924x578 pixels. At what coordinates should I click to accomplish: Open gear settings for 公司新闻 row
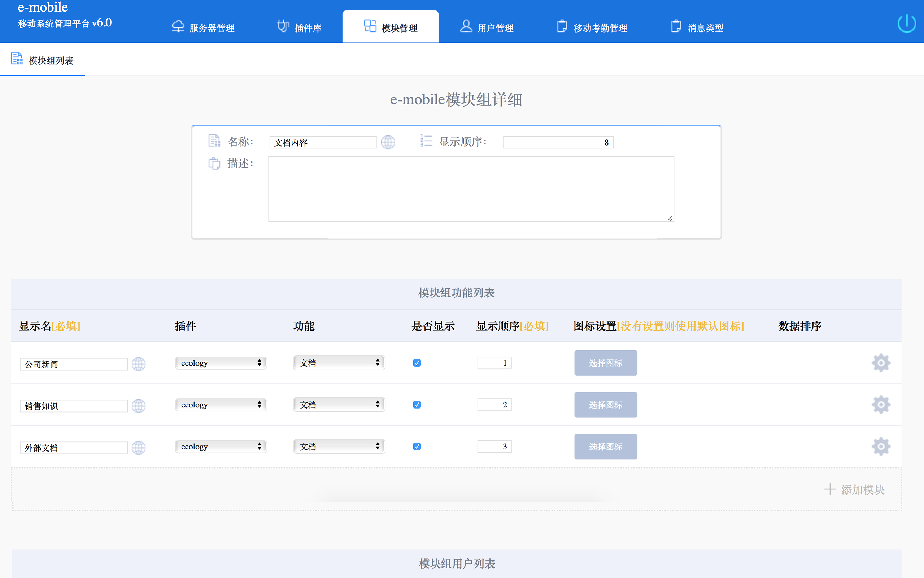click(x=881, y=363)
